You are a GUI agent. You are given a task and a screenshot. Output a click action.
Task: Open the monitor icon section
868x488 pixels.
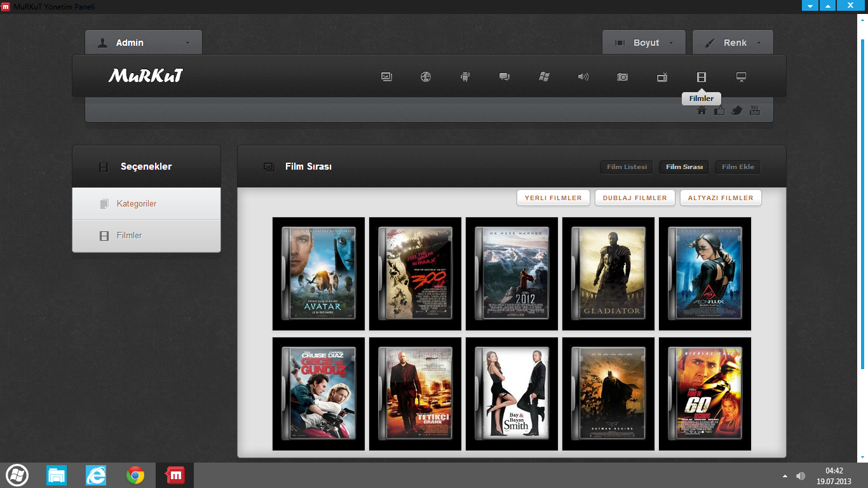741,77
